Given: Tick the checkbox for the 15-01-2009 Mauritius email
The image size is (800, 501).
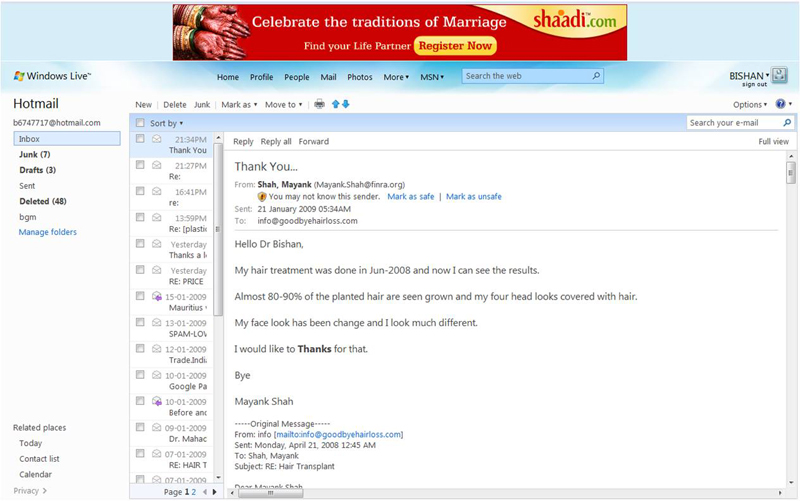Looking at the screenshot, I should coord(141,296).
